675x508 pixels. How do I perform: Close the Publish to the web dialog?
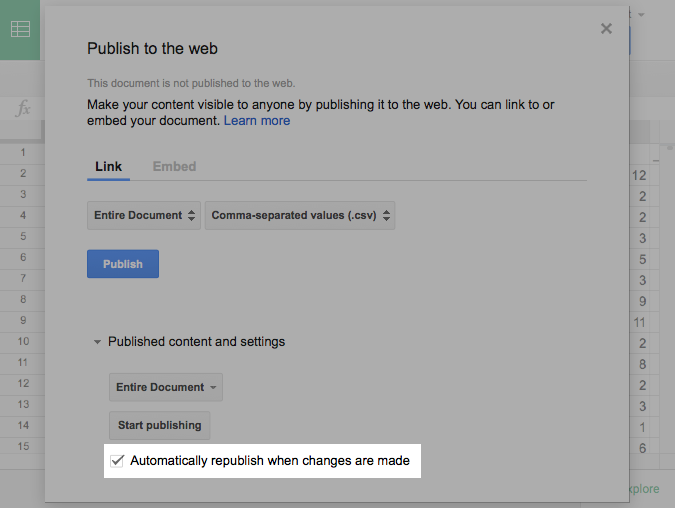coord(606,29)
